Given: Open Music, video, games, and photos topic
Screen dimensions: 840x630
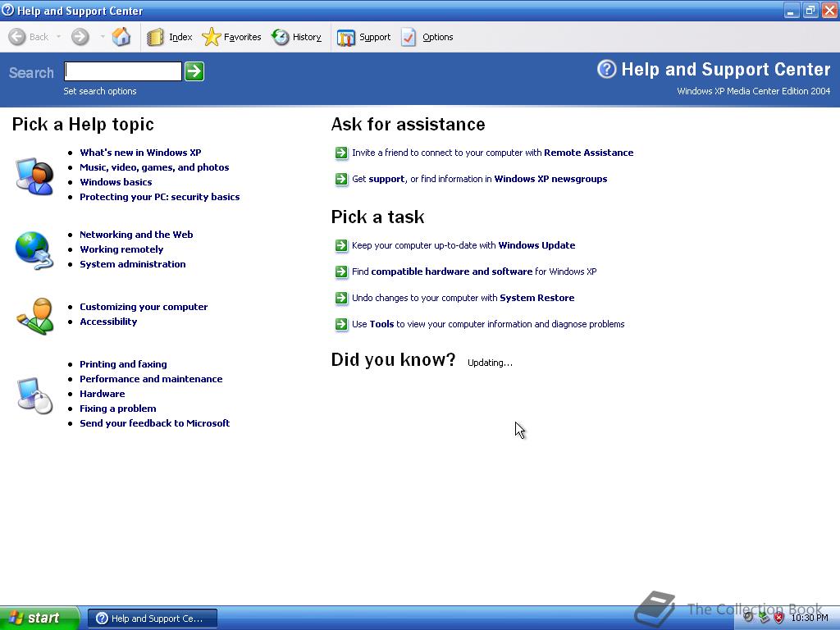Looking at the screenshot, I should [x=154, y=167].
